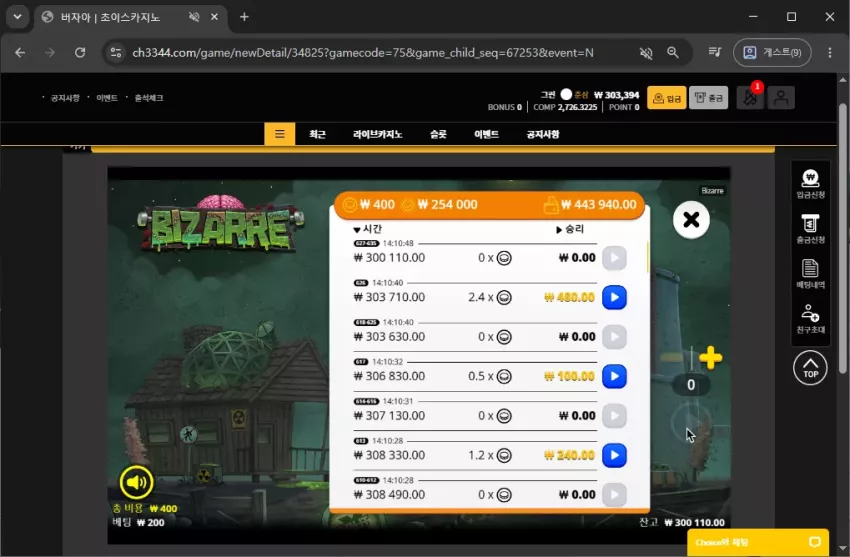The height and width of the screenshot is (557, 850).
Task: Open the media control icon in the toolbar
Action: tap(714, 52)
